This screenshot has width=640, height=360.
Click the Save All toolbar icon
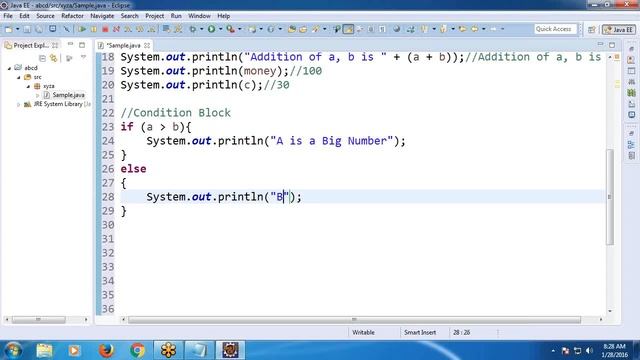coord(39,29)
